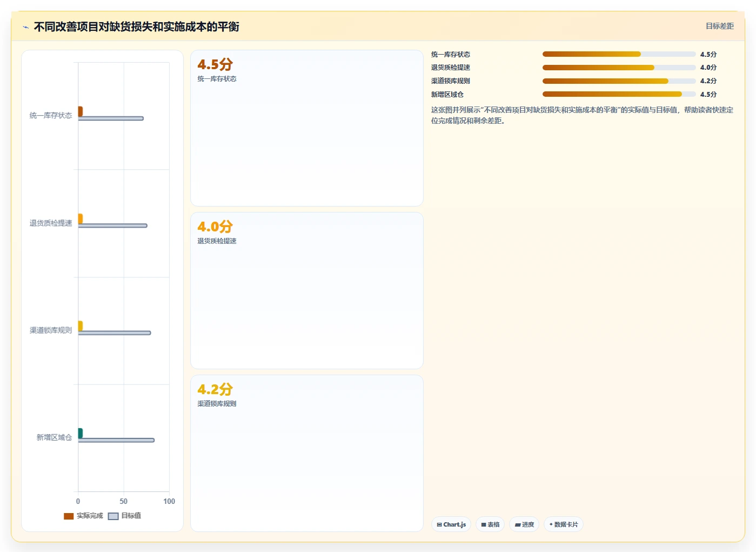Click the Chart.js tag chip
This screenshot has width=756, height=552.
tap(451, 524)
